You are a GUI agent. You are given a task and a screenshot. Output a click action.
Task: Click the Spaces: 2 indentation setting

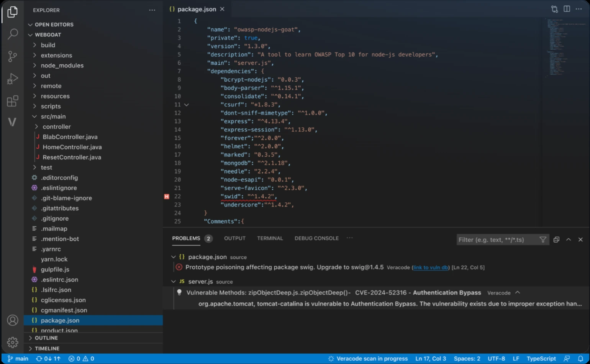(467, 359)
